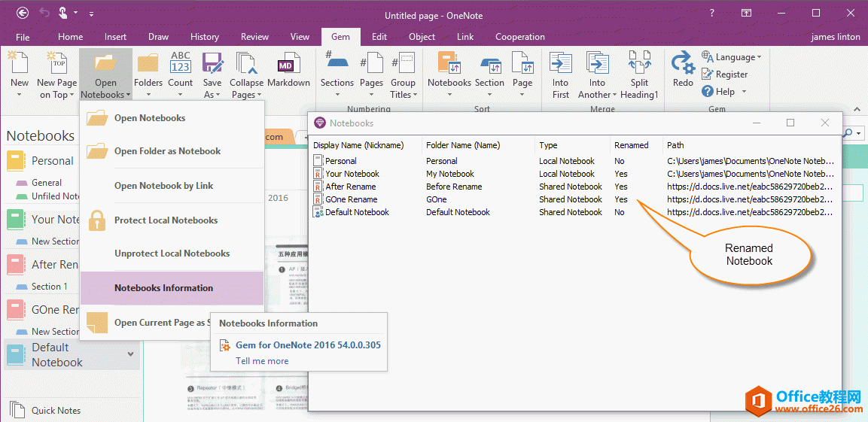868x422 pixels.
Task: Open the touch mode dropdown arrow
Action: pyautogui.click(x=76, y=13)
